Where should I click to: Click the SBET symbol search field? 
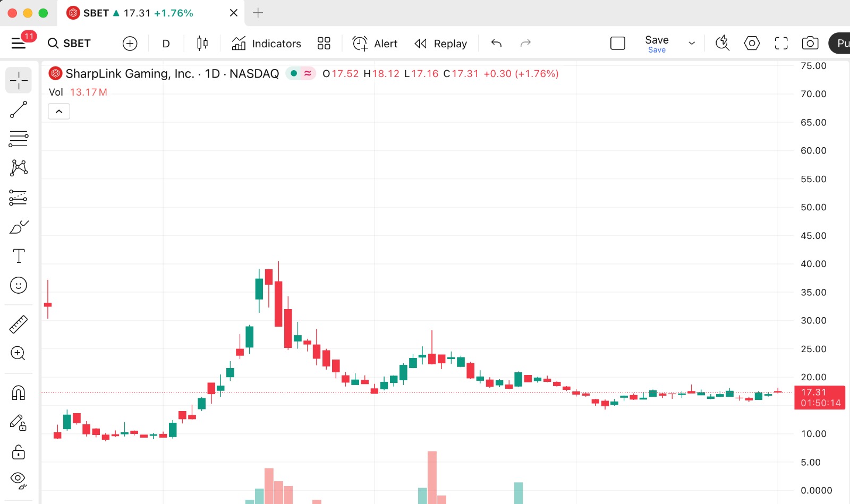click(70, 44)
